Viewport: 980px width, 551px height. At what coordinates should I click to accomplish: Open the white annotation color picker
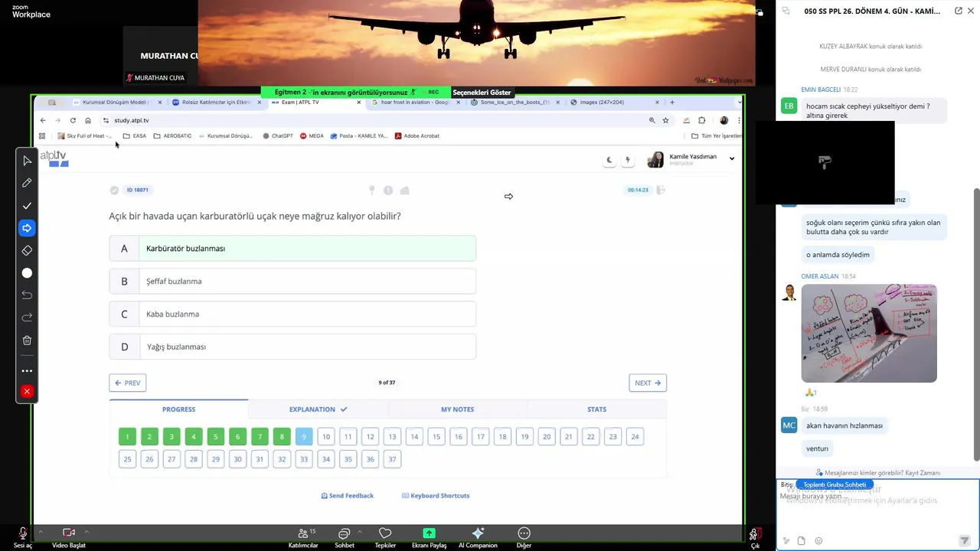27,273
